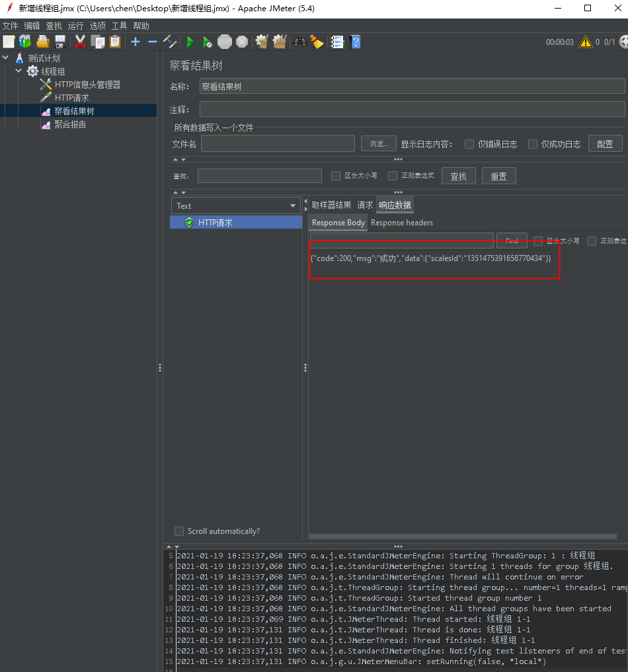Click the 查找 search text field

click(259, 176)
